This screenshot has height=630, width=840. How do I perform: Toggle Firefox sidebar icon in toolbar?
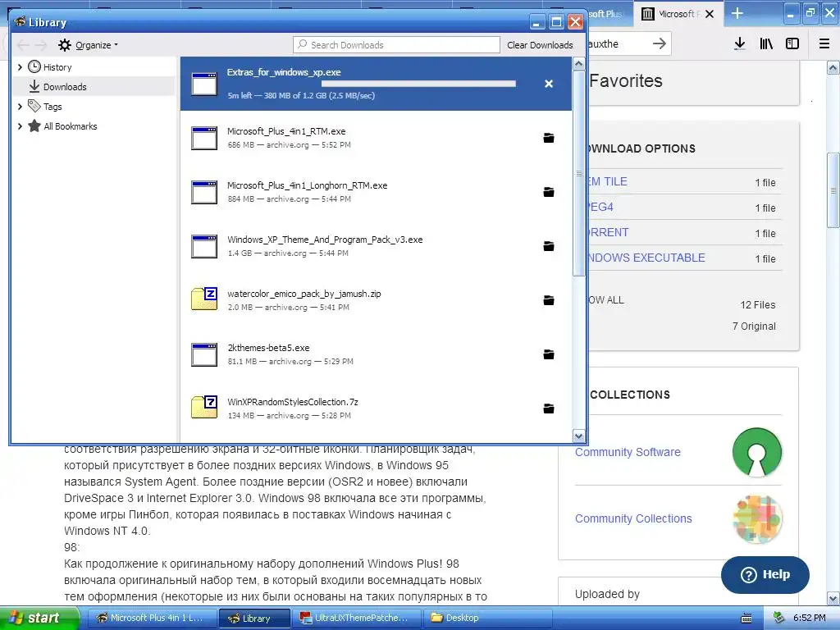pos(792,44)
